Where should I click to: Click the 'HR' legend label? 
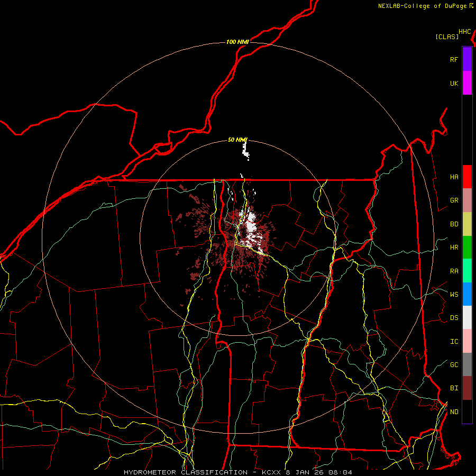click(454, 248)
